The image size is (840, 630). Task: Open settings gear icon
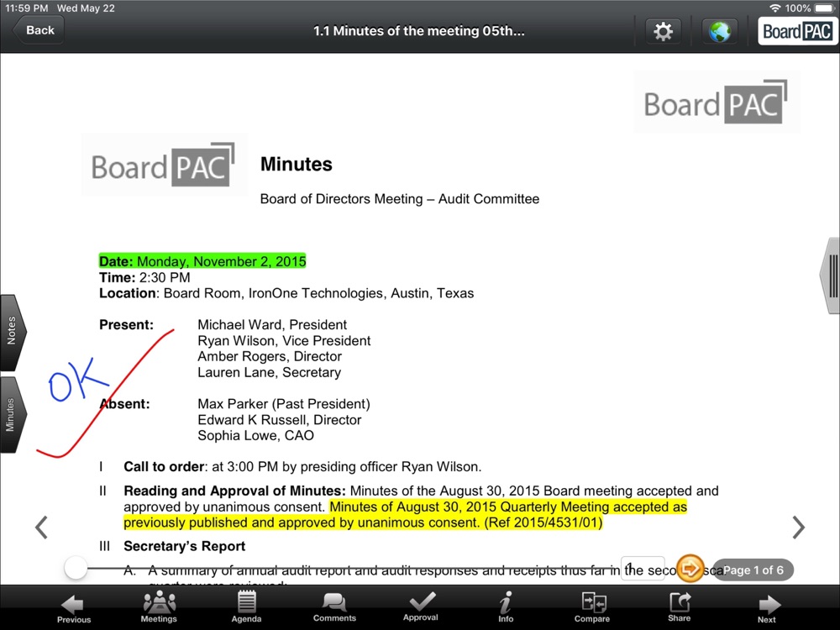click(x=664, y=31)
